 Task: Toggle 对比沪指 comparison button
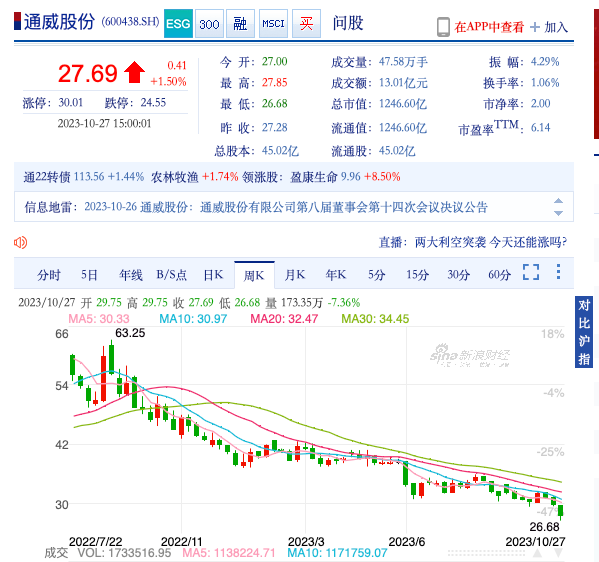tap(584, 332)
